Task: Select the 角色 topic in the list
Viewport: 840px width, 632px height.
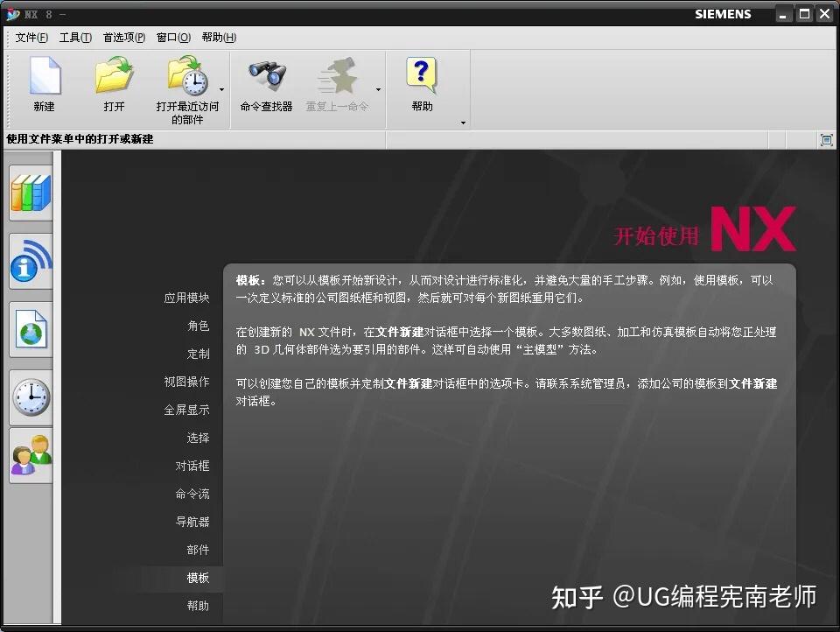Action: point(199,326)
